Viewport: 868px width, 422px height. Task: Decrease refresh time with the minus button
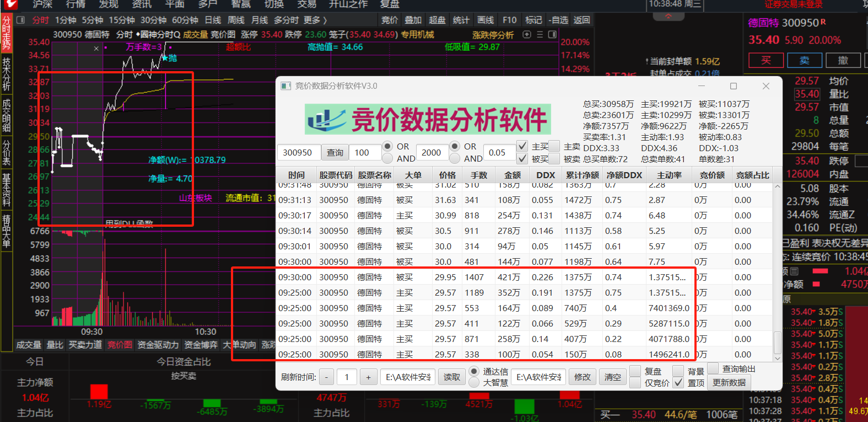click(326, 377)
